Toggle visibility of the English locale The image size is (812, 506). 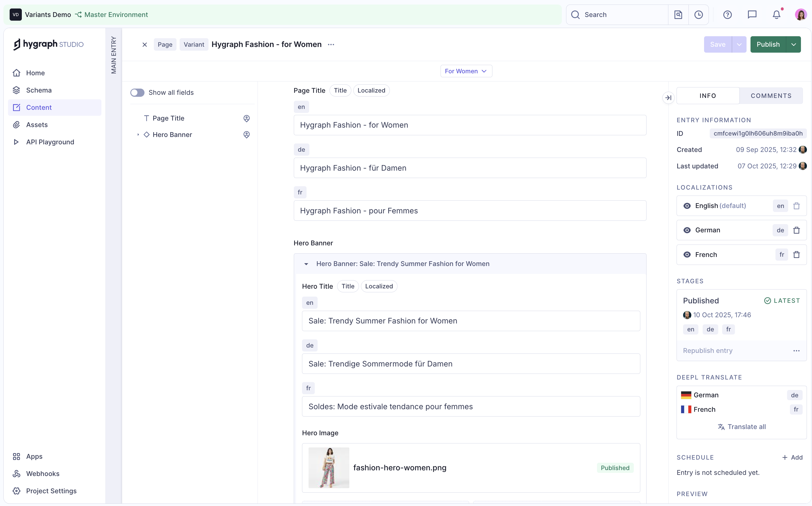pos(687,205)
